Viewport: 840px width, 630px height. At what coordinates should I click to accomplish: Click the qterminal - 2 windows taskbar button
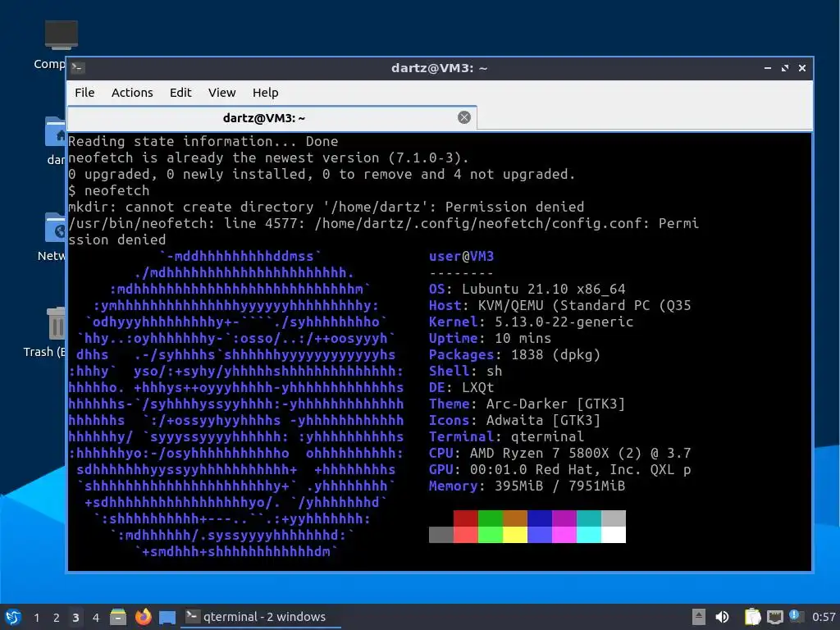tap(261, 617)
